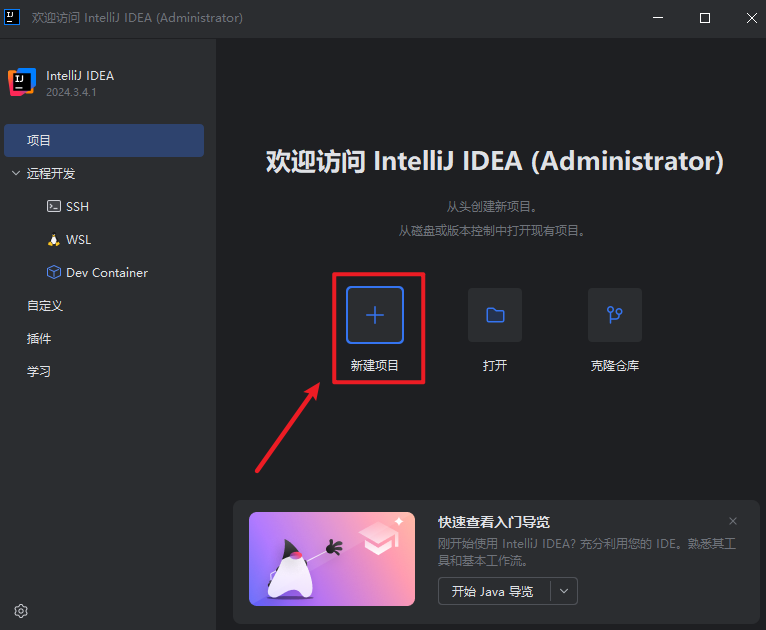766x630 pixels.
Task: Open the 插件 sidebar item
Action: point(39,339)
